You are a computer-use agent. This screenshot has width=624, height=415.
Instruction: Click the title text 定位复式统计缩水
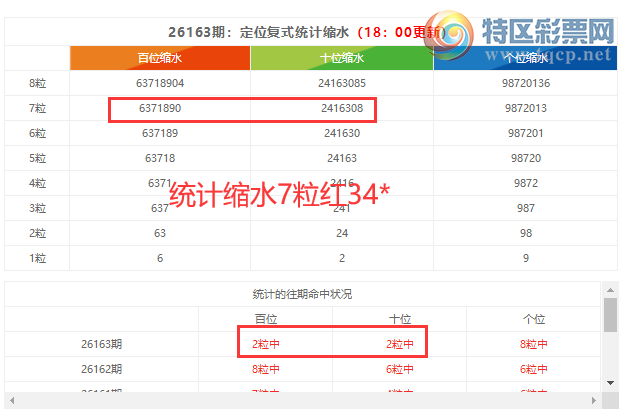click(x=294, y=32)
